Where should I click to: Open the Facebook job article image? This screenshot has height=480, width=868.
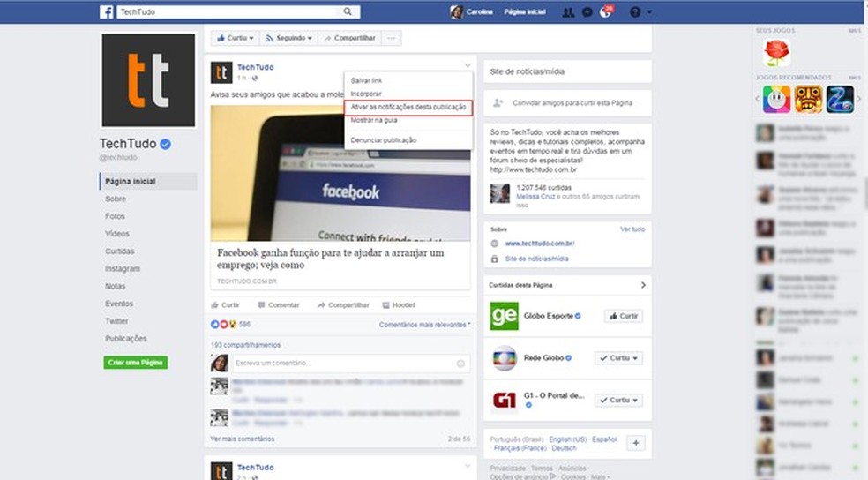tap(340, 173)
